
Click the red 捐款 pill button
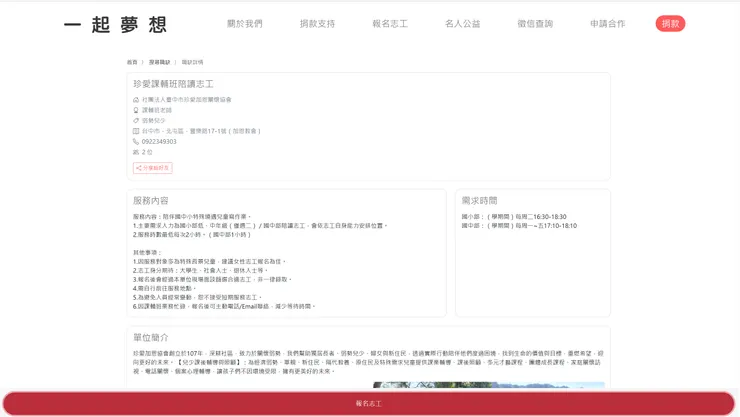point(670,24)
